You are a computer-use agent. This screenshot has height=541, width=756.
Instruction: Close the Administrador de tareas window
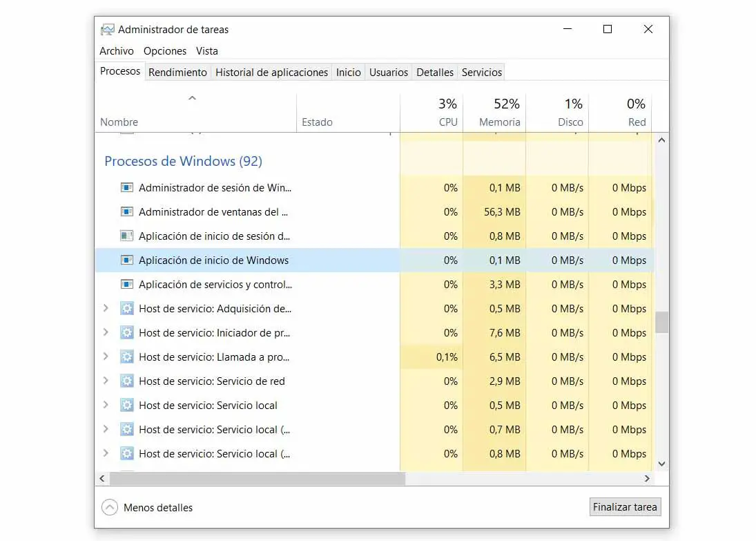click(648, 29)
